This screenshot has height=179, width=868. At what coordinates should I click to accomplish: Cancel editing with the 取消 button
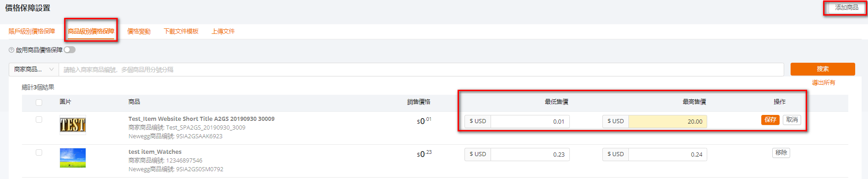click(x=792, y=120)
